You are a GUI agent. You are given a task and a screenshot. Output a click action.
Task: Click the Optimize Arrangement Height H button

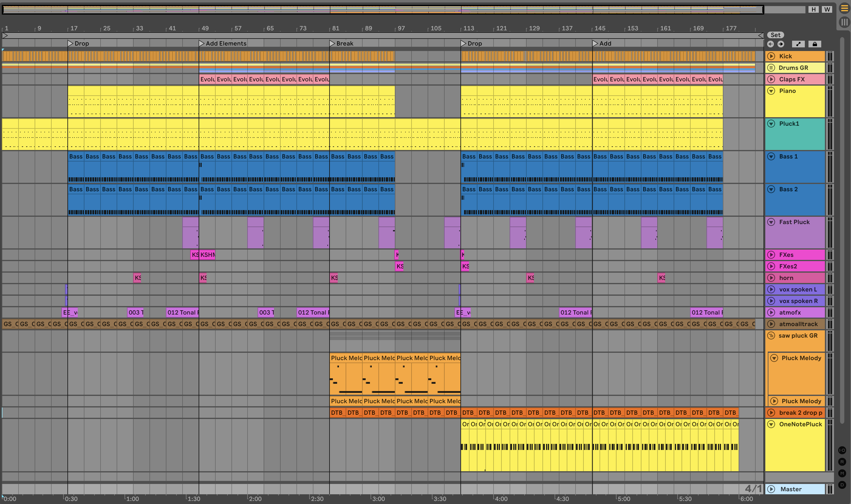[813, 9]
